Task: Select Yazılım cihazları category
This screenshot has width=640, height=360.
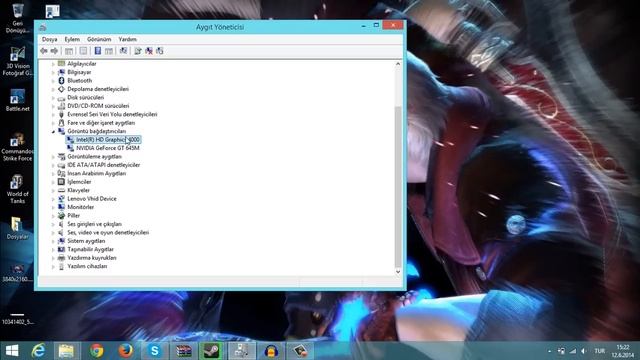Action: [x=87, y=266]
